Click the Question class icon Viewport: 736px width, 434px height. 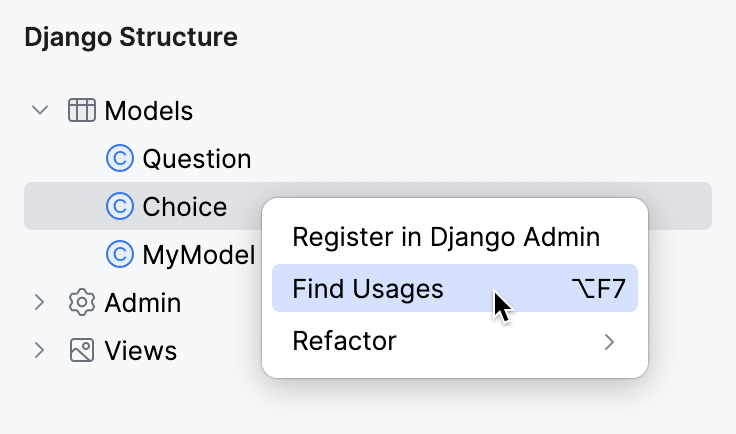click(x=120, y=158)
